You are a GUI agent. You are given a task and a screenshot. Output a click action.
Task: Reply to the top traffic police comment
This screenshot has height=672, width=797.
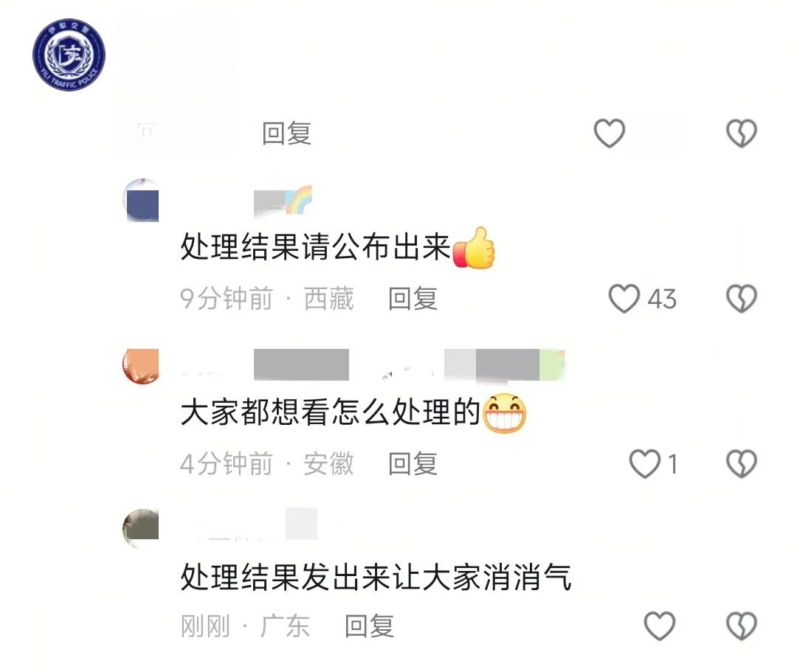pyautogui.click(x=286, y=134)
